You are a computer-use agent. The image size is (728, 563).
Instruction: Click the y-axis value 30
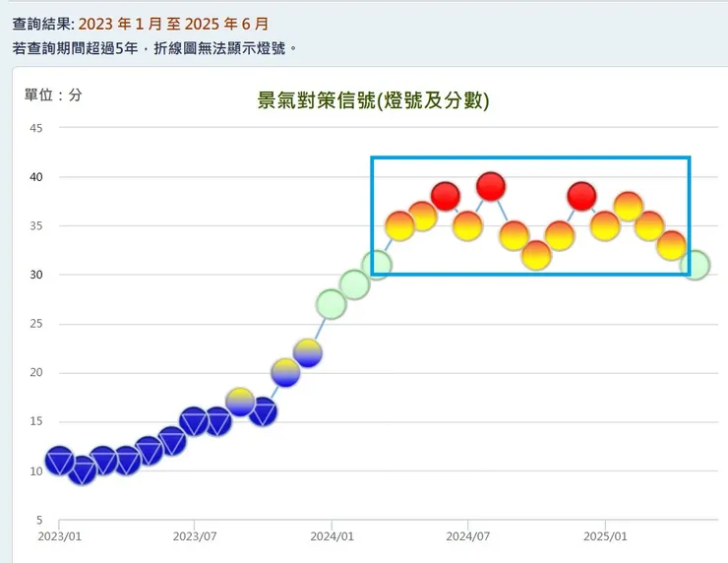pyautogui.click(x=35, y=275)
